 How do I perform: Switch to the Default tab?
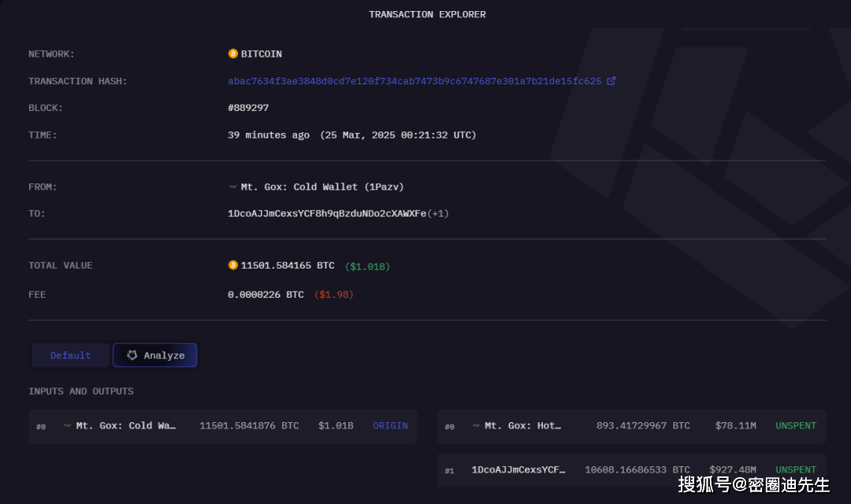coord(71,355)
